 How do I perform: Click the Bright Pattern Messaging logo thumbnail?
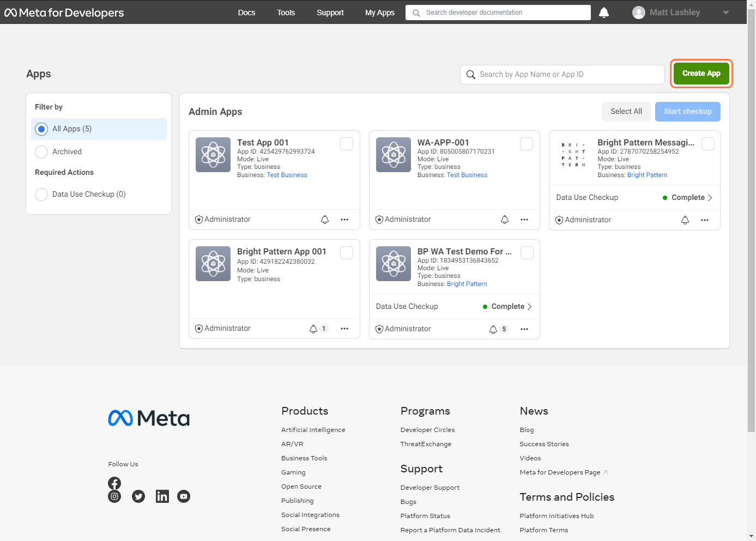[573, 155]
